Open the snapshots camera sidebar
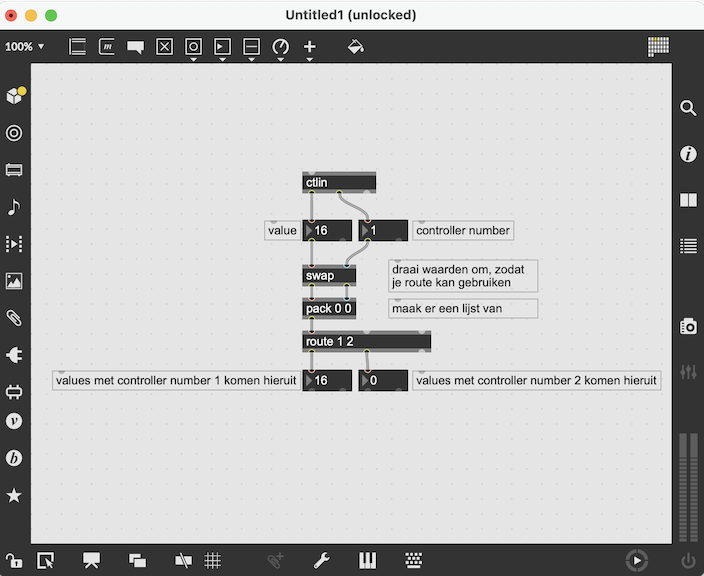Viewport: 704px width, 576px height. point(688,326)
